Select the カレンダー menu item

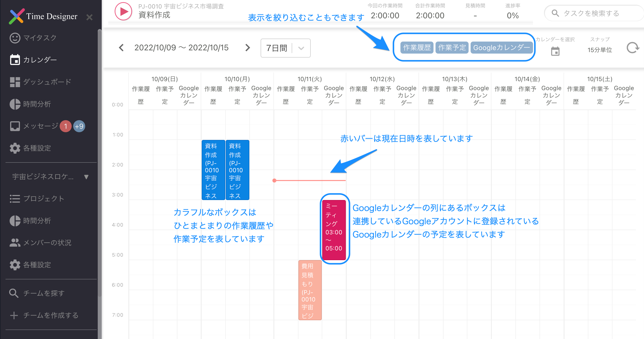click(40, 60)
